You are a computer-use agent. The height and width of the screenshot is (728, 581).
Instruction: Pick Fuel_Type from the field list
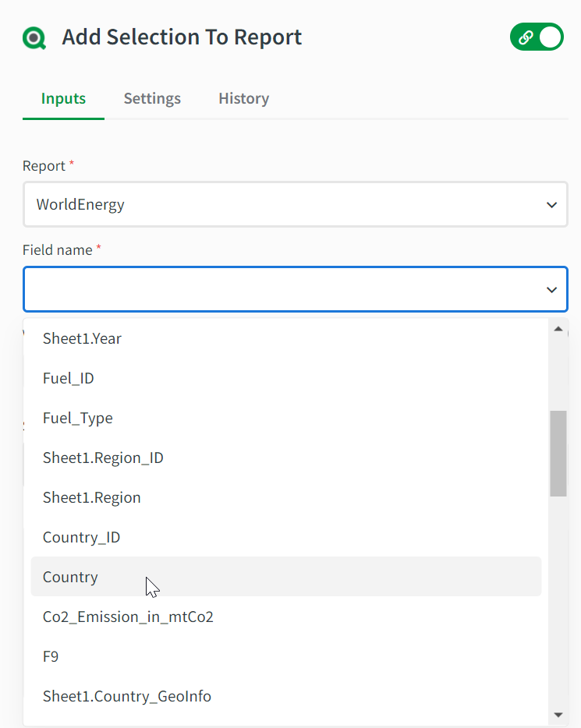pos(78,418)
